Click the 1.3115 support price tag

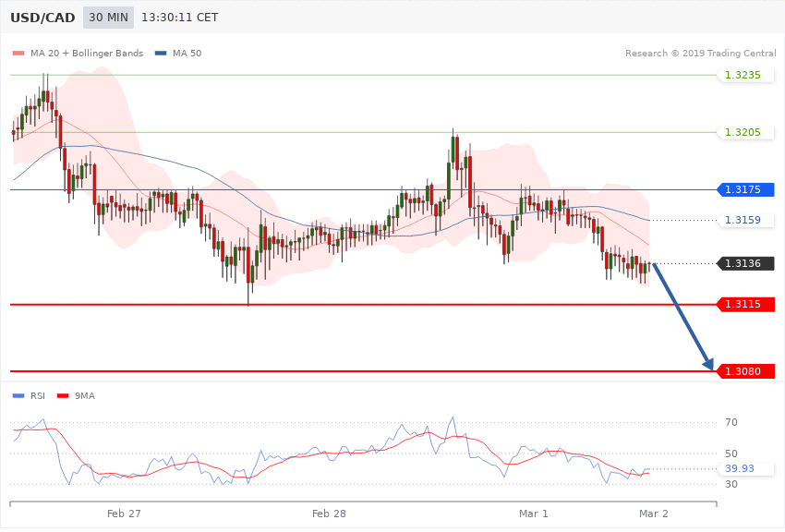tap(746, 304)
